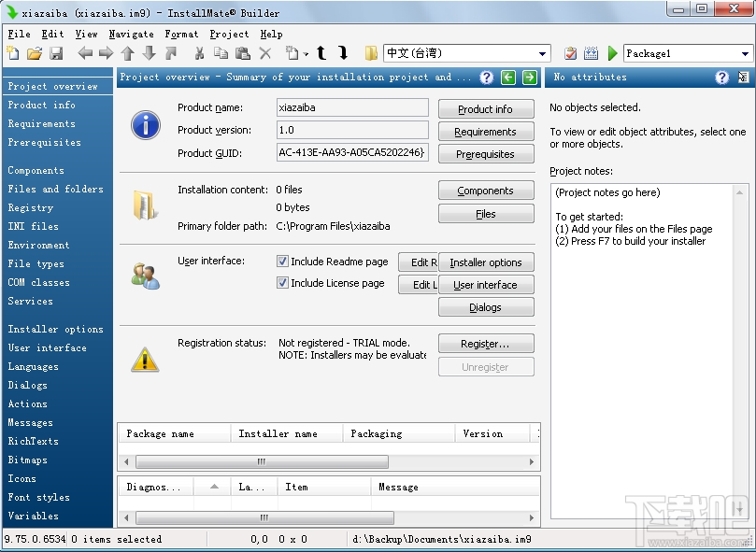Screen dimensions: 756x552
Task: Click the yellow language book icon
Action: pyautogui.click(x=371, y=53)
